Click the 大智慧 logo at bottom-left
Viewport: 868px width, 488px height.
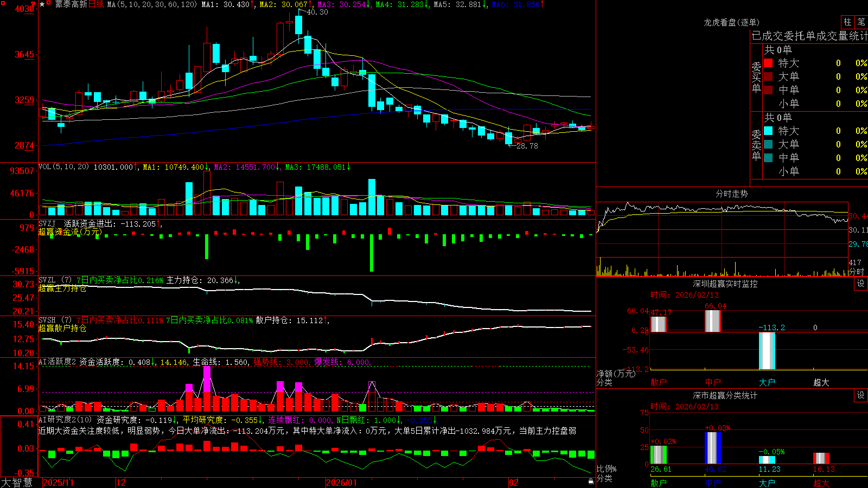point(17,483)
